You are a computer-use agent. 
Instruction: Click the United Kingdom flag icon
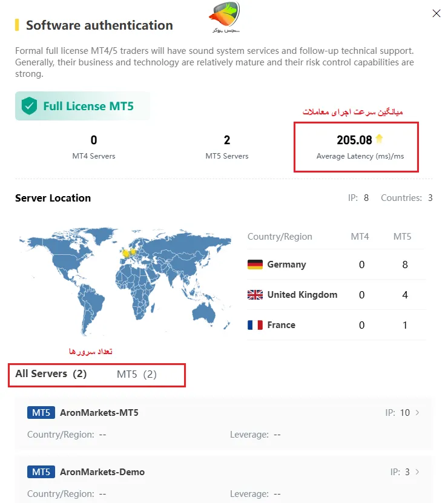[x=255, y=295]
